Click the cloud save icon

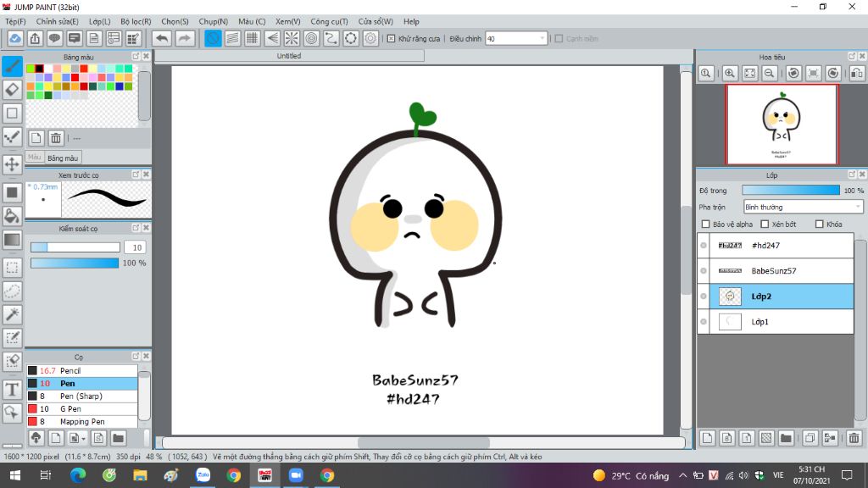coord(15,38)
